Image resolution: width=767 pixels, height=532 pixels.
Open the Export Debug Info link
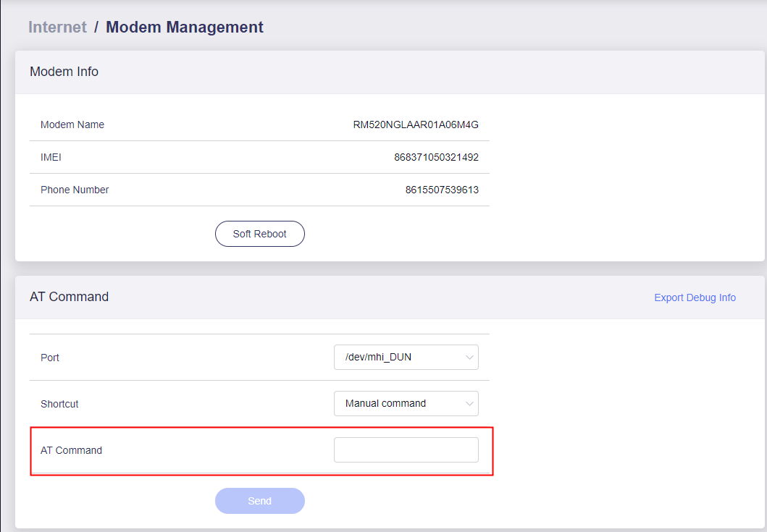point(695,297)
